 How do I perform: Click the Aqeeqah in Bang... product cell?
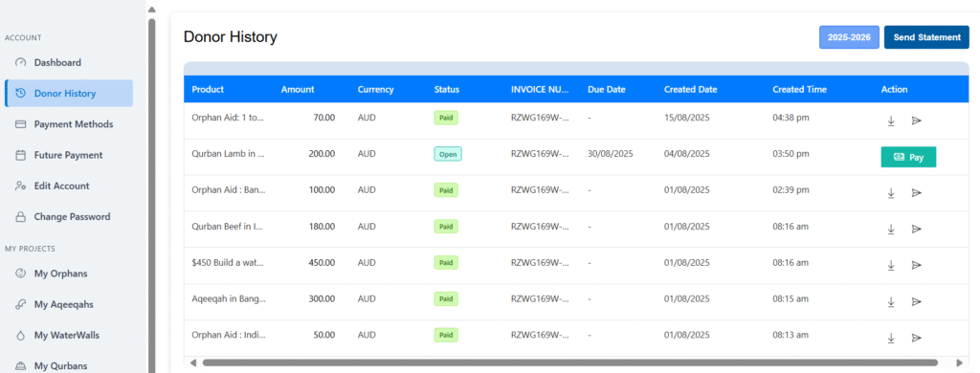(229, 298)
